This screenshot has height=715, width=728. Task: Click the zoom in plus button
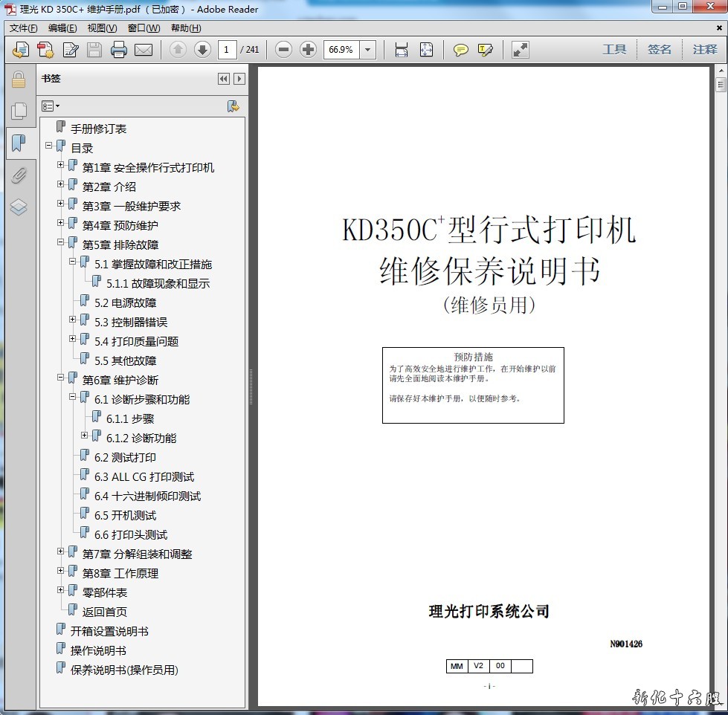308,50
